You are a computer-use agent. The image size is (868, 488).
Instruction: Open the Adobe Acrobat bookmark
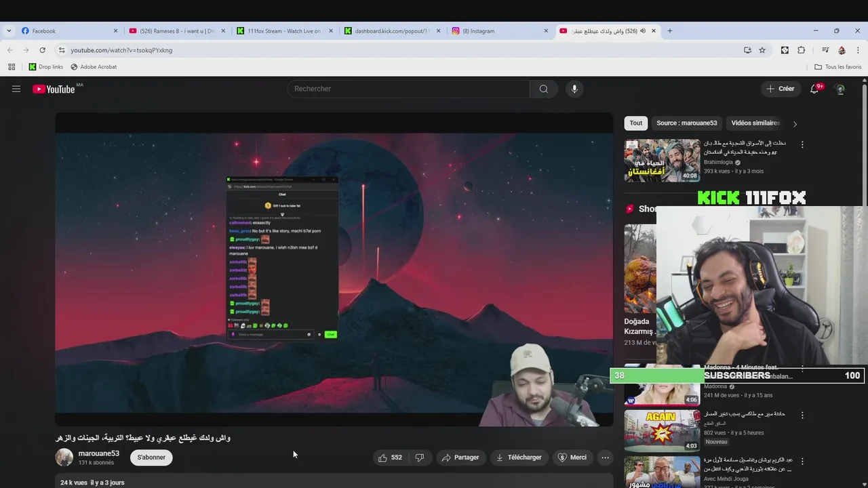click(93, 67)
